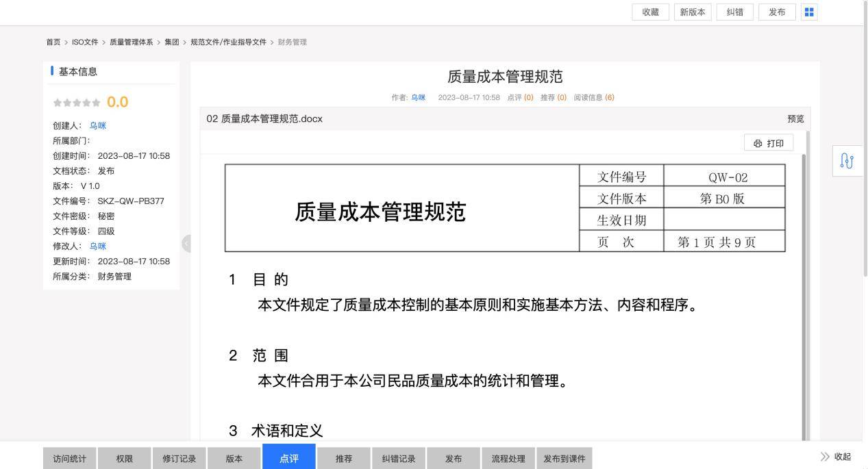Print the document using 打印

click(x=769, y=143)
